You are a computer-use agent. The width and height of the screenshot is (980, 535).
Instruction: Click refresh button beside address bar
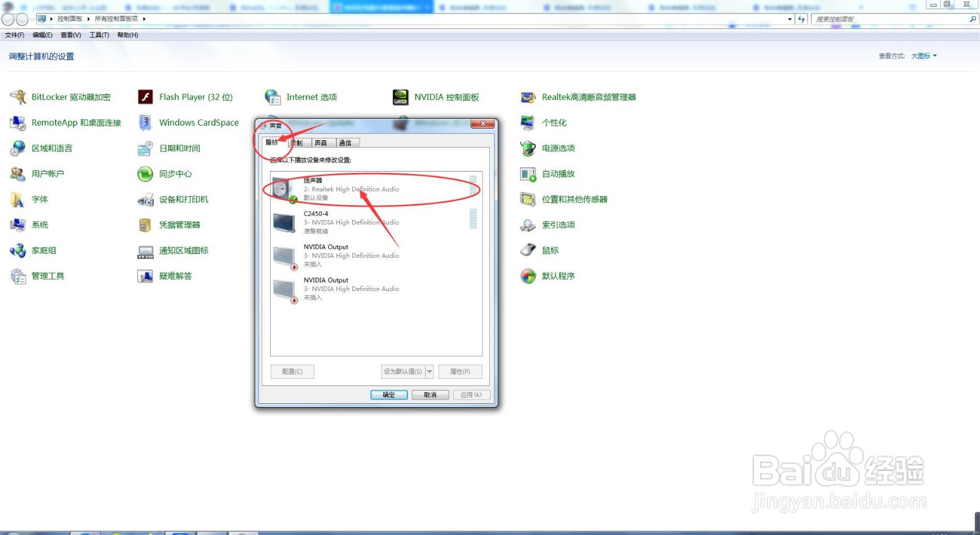[x=801, y=19]
